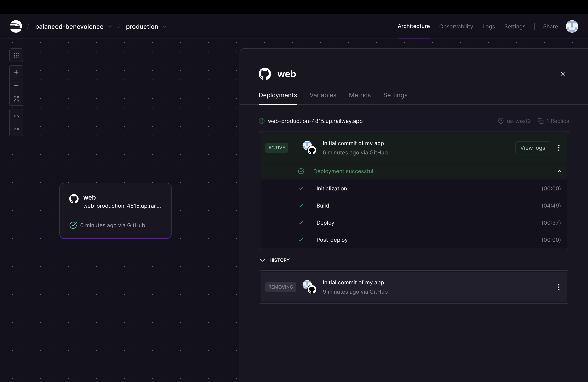Collapse Deployment successful details
This screenshot has height=382, width=588.
click(559, 171)
